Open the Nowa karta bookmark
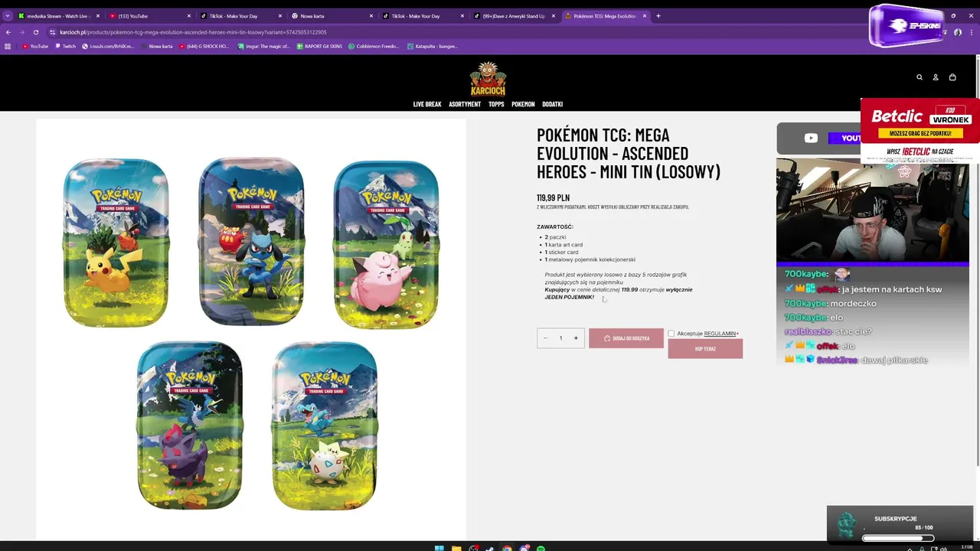This screenshot has width=980, height=551. [x=156, y=47]
